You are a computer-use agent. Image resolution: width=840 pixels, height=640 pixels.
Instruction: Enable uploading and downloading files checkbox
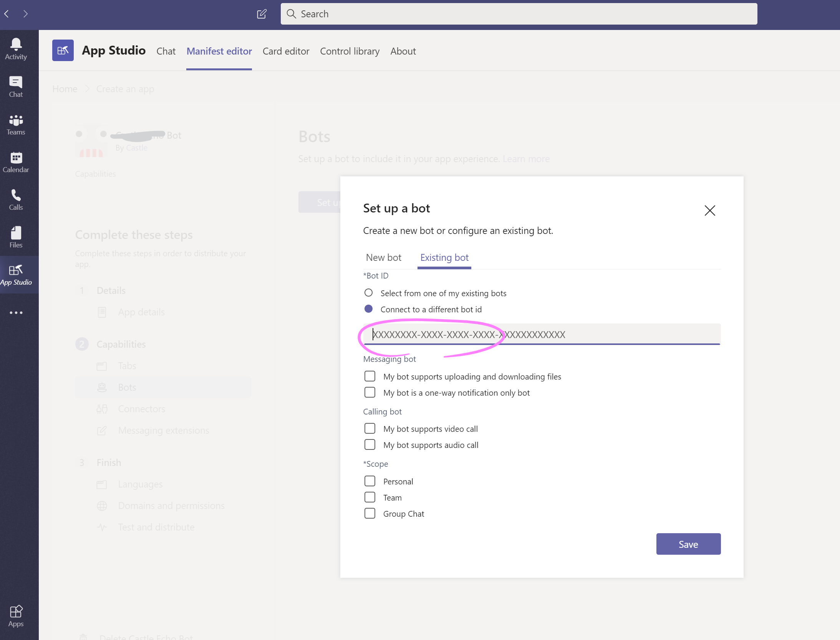click(369, 376)
